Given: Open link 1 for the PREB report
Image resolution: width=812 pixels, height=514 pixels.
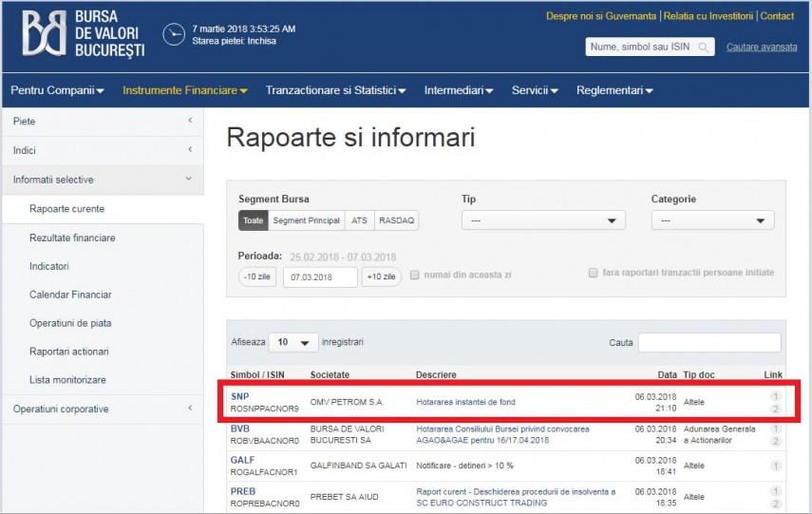Looking at the screenshot, I should click(775, 491).
